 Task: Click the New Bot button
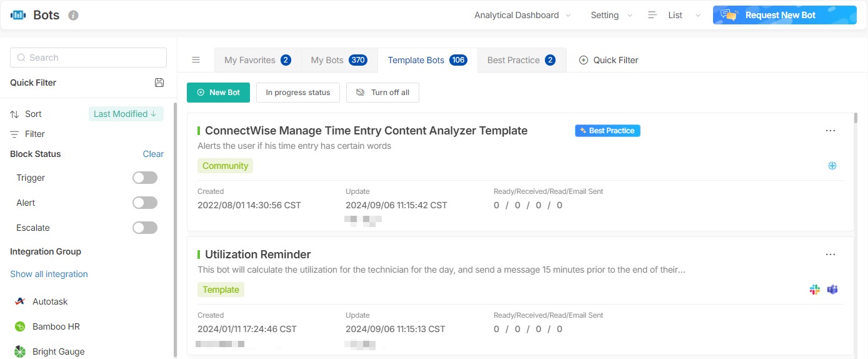218,93
